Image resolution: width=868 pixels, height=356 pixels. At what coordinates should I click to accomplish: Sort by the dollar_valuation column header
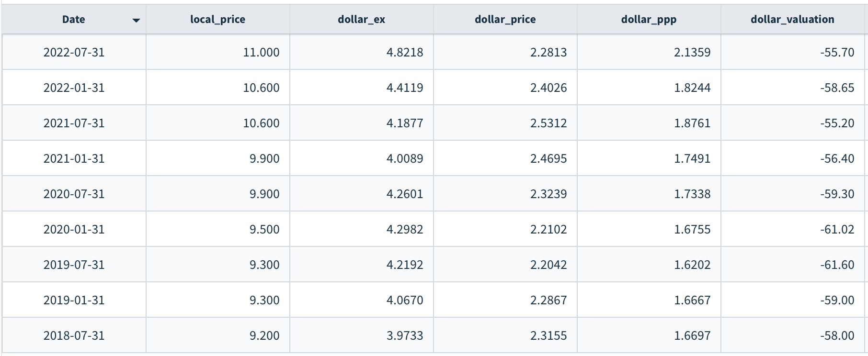tap(792, 20)
